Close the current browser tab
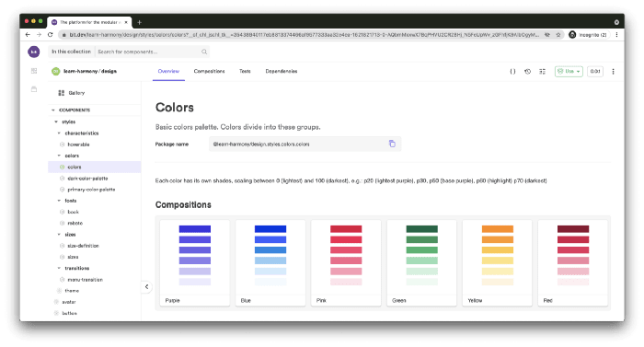 tap(126, 22)
